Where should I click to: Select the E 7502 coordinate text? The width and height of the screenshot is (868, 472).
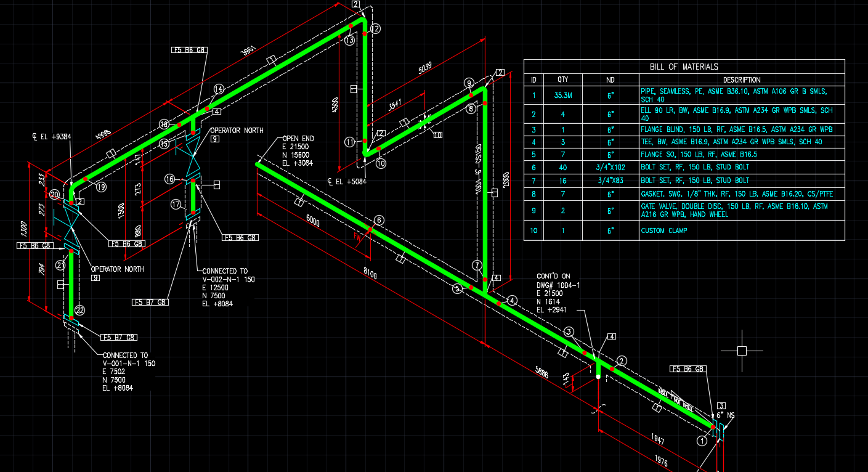[114, 372]
